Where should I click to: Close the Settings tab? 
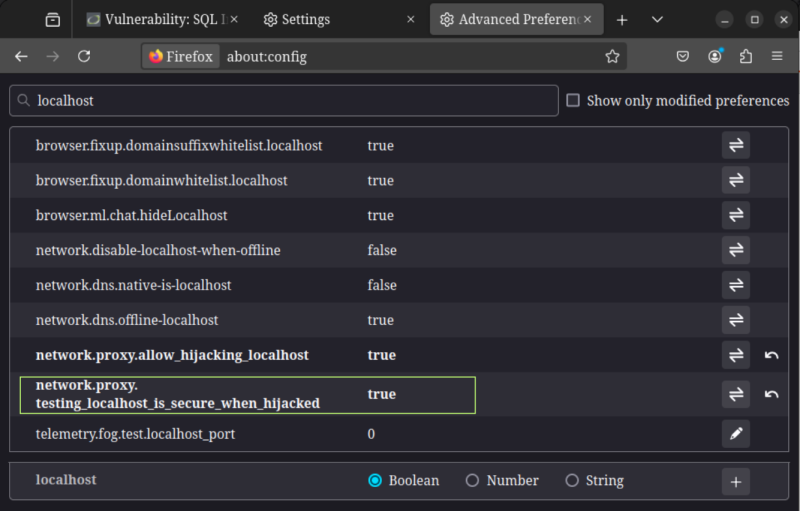click(411, 19)
